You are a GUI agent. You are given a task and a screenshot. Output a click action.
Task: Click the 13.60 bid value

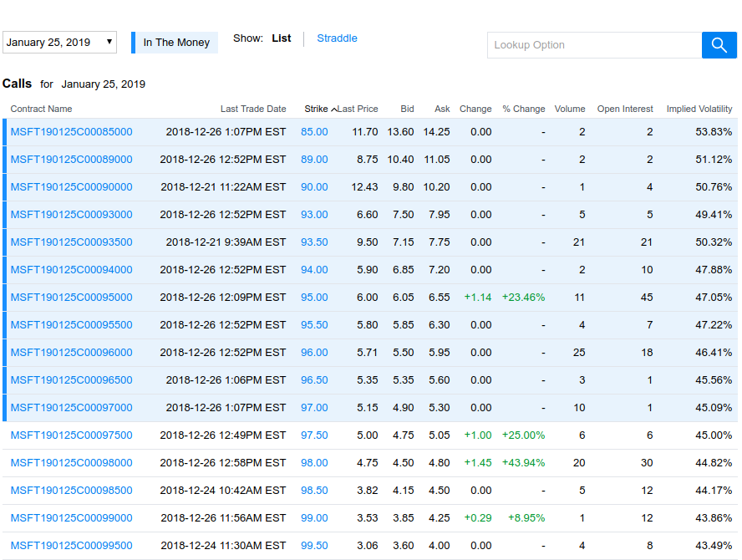400,132
